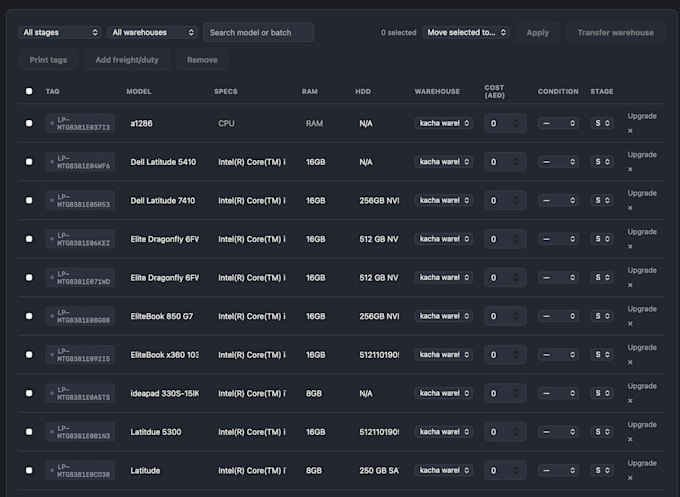Screen dimensions: 680x497
Task: Tick the Dell Latitude 5410 checkbox
Action: tap(29, 162)
